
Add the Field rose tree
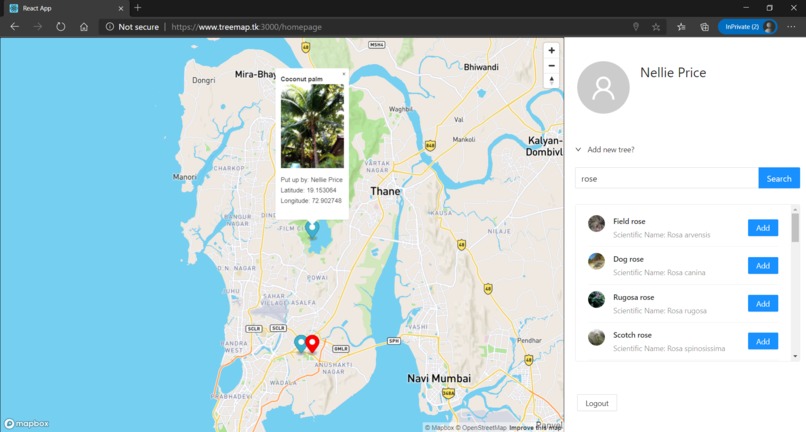click(763, 228)
